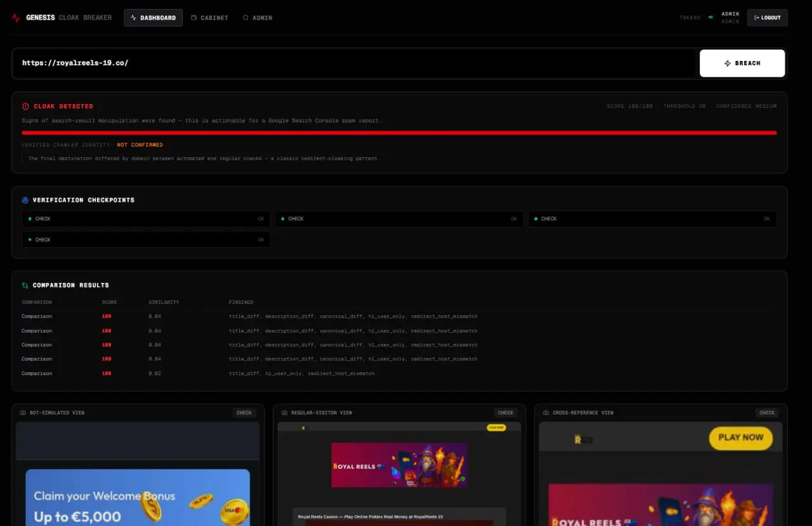
Task: Click the CROSS-REFERENCE VIEW panel title
Action: click(x=583, y=413)
